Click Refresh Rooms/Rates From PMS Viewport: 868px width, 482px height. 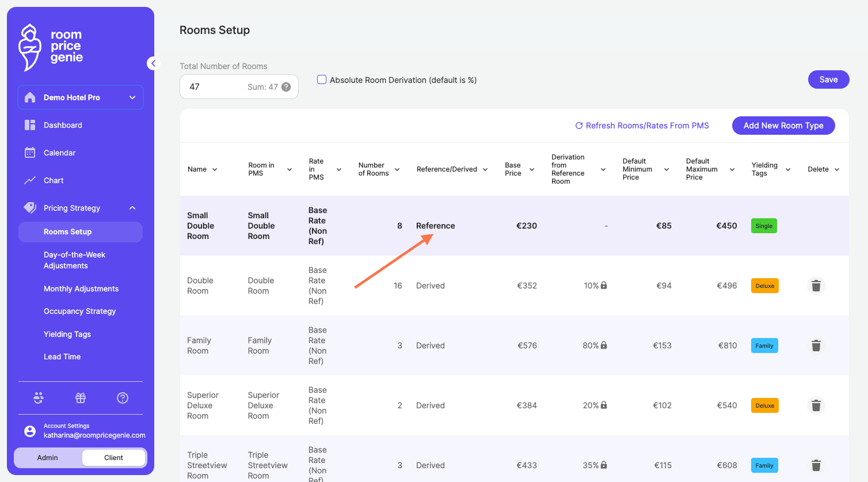point(642,126)
